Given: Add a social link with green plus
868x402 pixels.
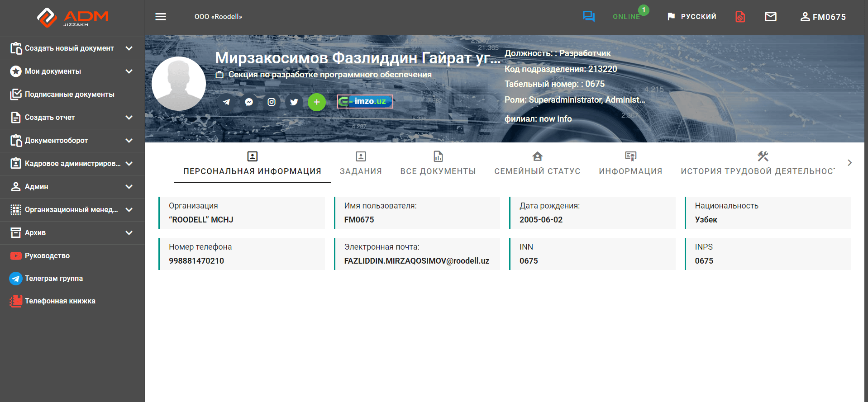Looking at the screenshot, I should coord(317,102).
